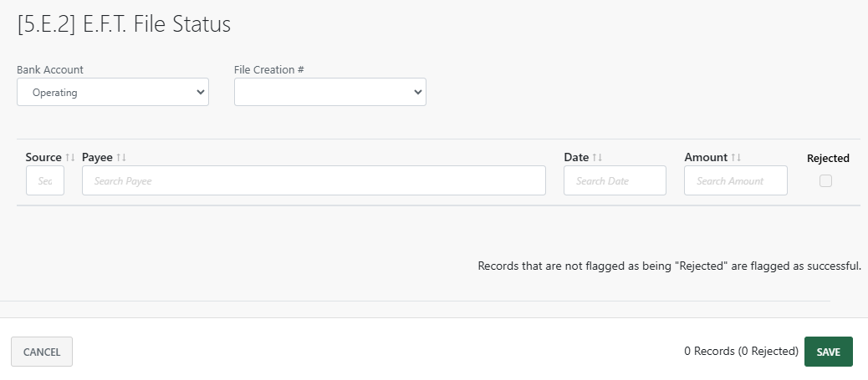Click the E.F.T. File Status page title

[124, 25]
